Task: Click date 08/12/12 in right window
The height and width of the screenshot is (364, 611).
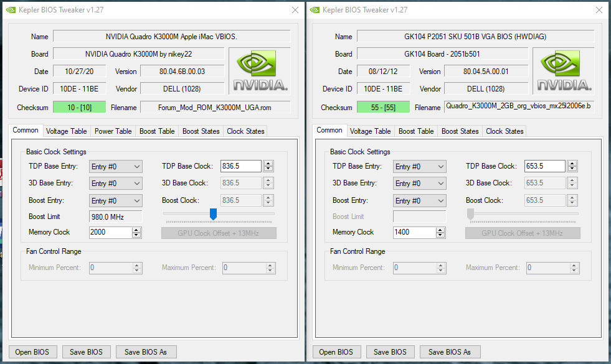Action: tap(384, 71)
